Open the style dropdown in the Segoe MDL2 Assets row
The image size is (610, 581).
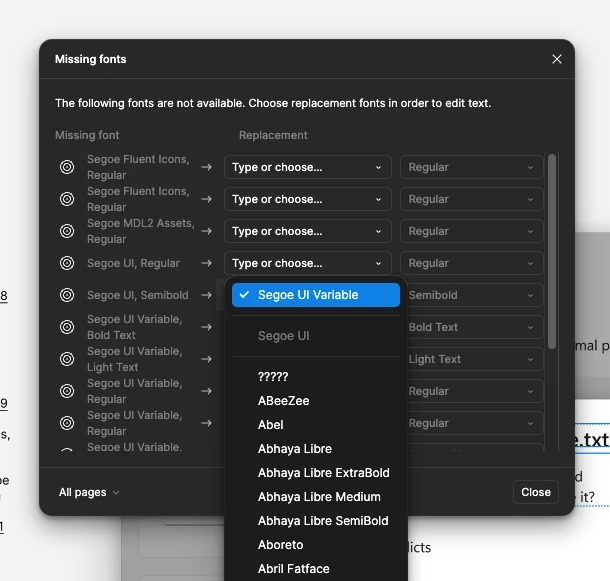tap(472, 231)
